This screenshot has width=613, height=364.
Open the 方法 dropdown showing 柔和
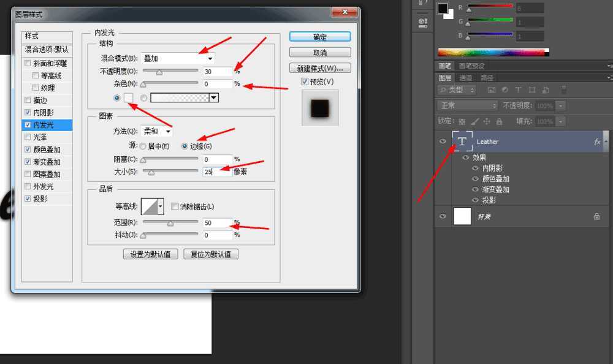(156, 131)
